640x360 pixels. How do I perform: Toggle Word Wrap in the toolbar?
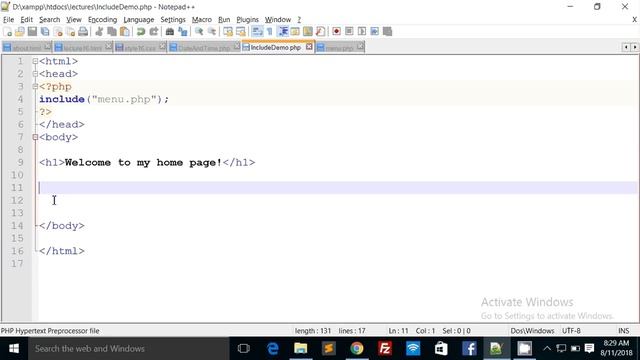point(257,31)
